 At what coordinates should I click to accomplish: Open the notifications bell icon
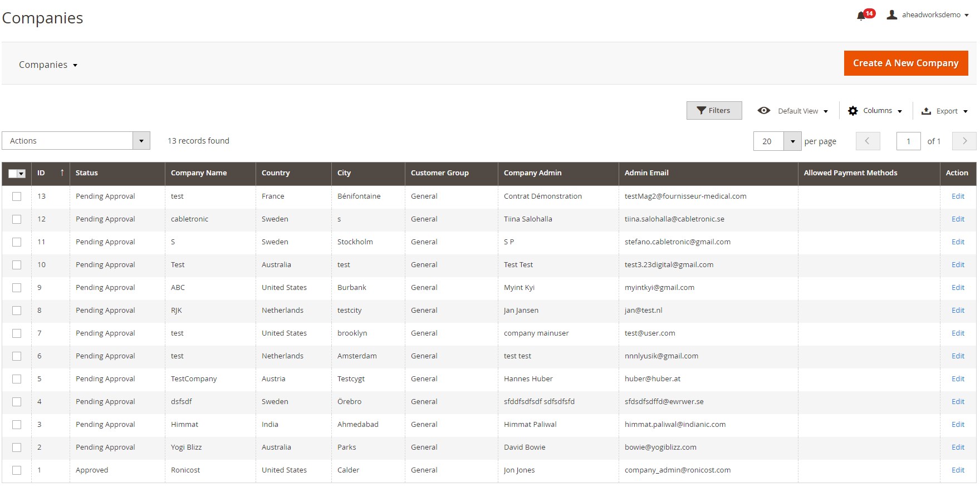tap(861, 16)
